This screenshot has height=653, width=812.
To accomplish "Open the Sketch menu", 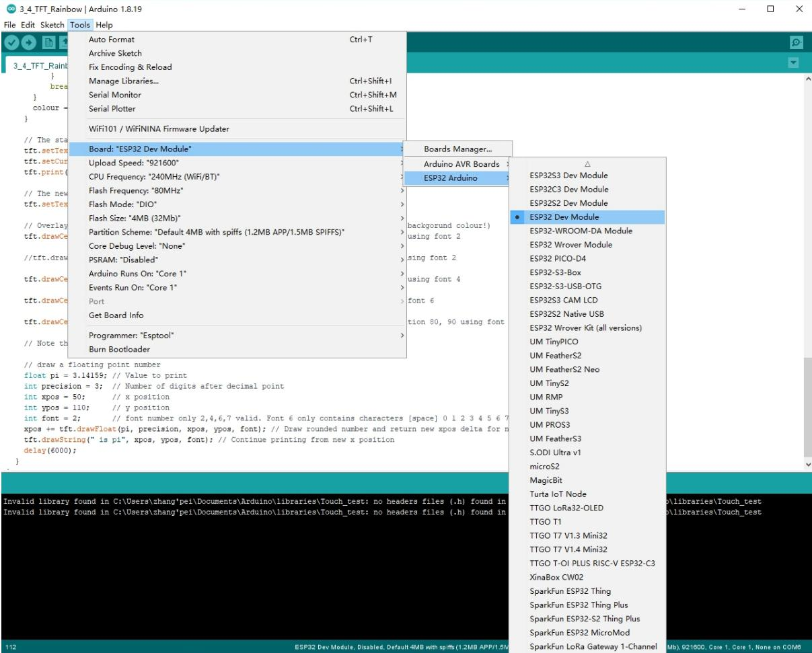I will click(x=52, y=25).
